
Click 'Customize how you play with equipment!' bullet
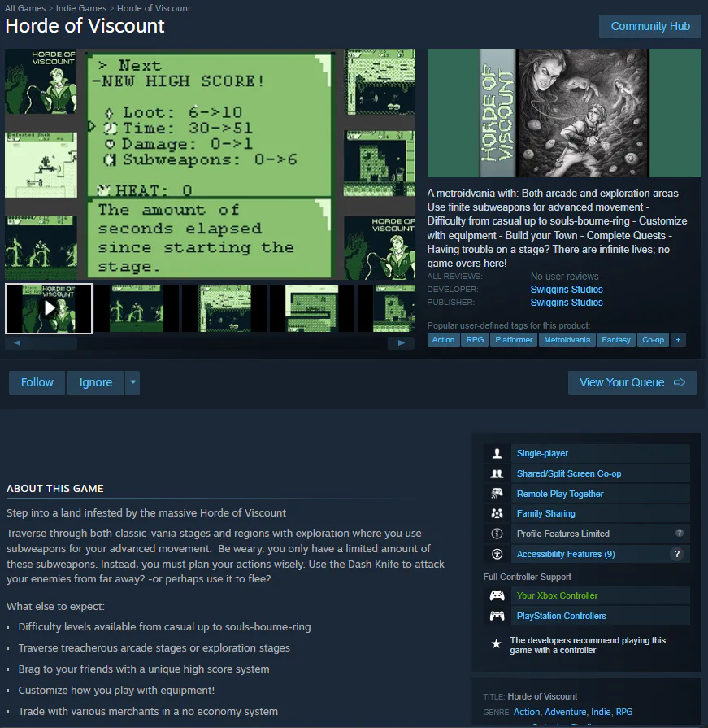[116, 691]
